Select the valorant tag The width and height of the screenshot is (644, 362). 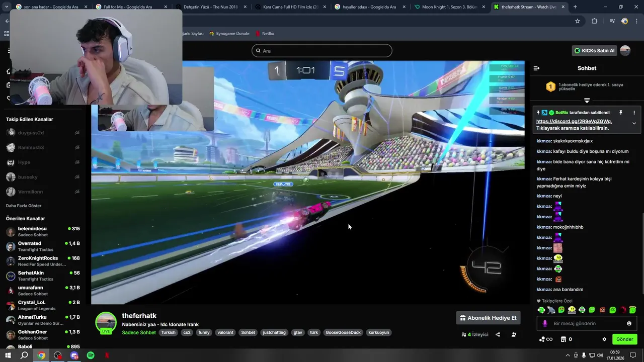pyautogui.click(x=225, y=332)
